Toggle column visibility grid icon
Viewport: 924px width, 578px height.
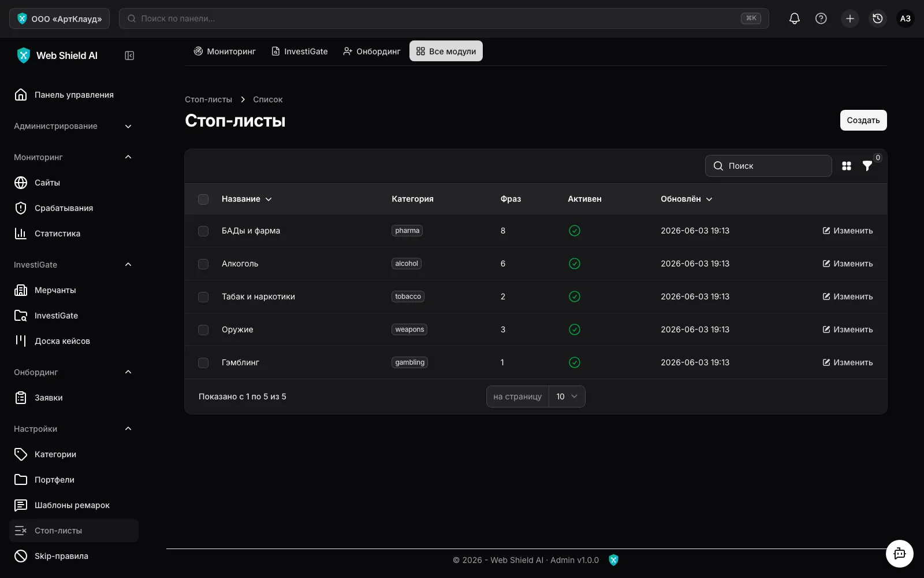click(847, 166)
